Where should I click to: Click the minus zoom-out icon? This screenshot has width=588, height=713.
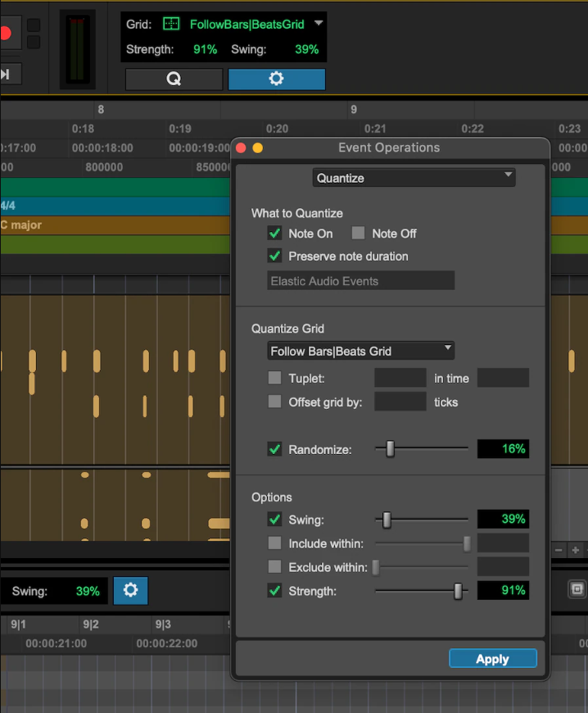pos(559,550)
